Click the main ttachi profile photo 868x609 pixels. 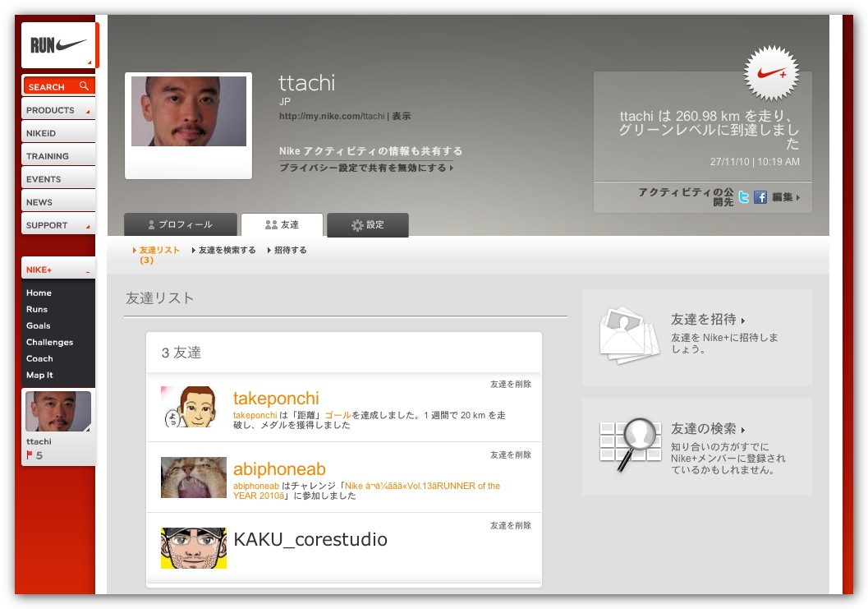(x=188, y=112)
